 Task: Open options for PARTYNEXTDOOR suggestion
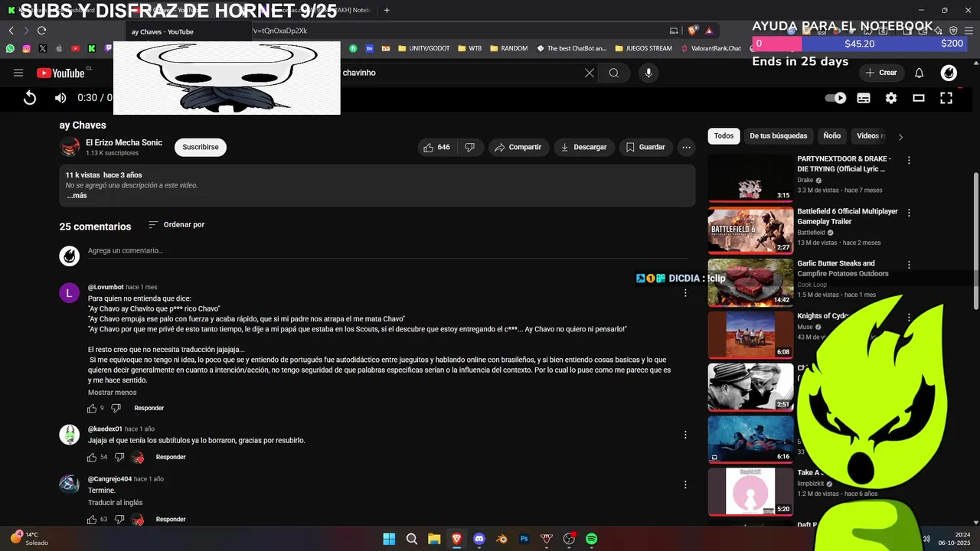pyautogui.click(x=909, y=161)
